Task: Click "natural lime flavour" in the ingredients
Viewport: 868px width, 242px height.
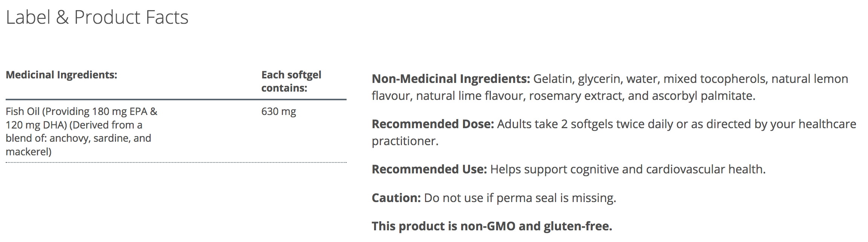Action: [469, 96]
